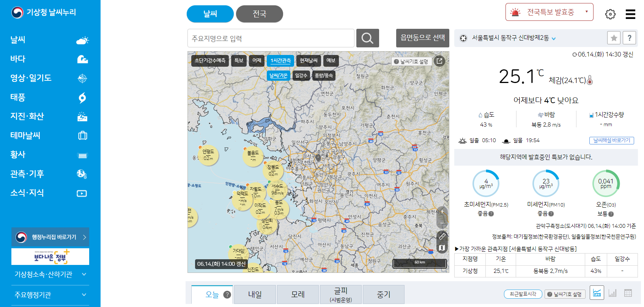Select 날씨/기온 map sub-option
The width and height of the screenshot is (644, 307).
tap(279, 76)
